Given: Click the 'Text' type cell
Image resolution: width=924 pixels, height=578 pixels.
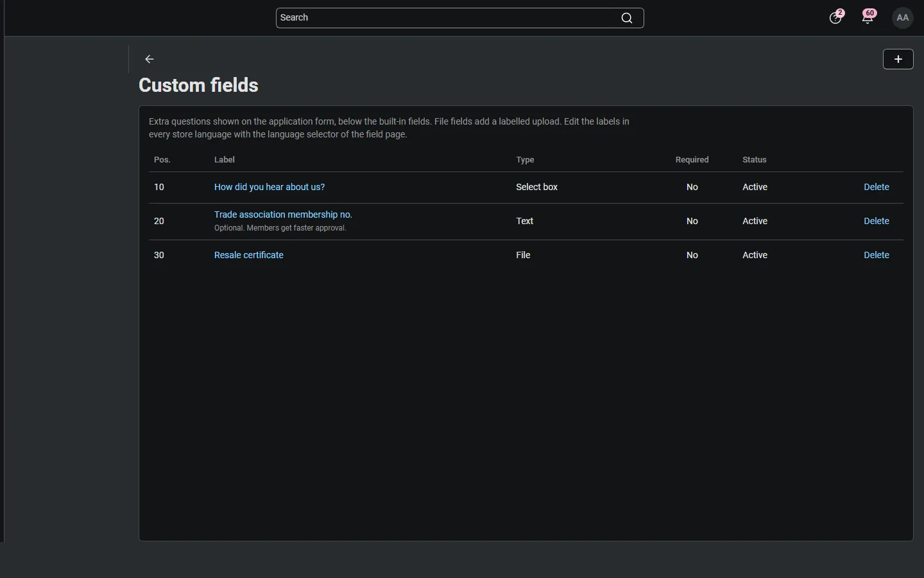Looking at the screenshot, I should pyautogui.click(x=525, y=221).
